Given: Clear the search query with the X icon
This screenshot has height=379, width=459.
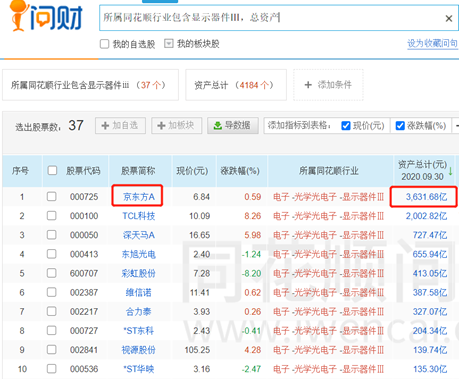Looking at the screenshot, I should coord(449,19).
